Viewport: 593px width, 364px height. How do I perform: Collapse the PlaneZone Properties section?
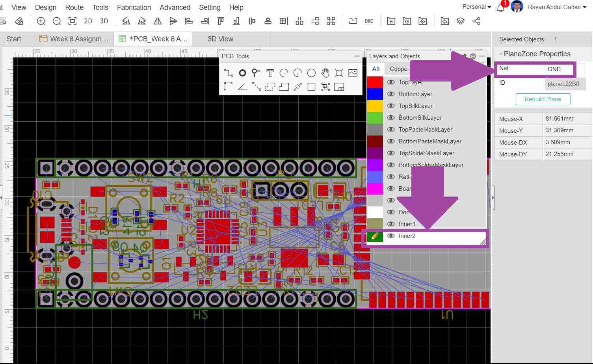500,54
